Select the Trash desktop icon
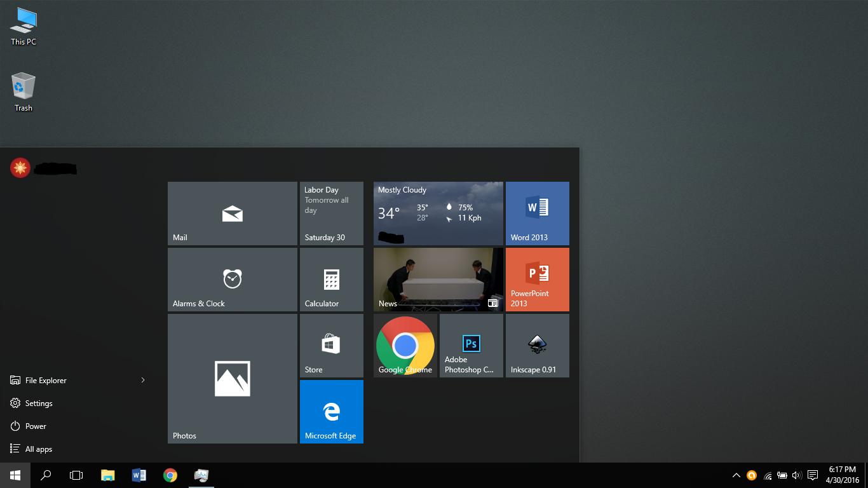Screen dimensions: 868x488 tap(24, 93)
